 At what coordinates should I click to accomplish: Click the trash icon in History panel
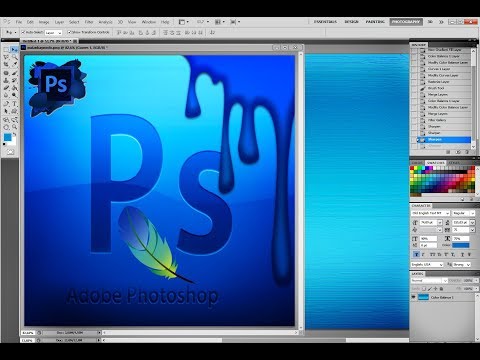coord(467,152)
